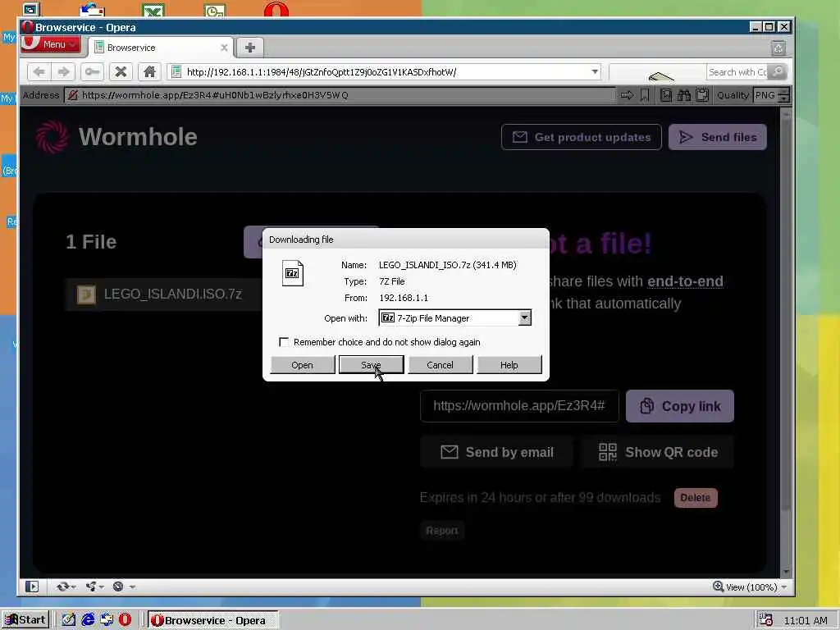Open the red Opera Menu button
This screenshot has height=630, width=840.
52,44
